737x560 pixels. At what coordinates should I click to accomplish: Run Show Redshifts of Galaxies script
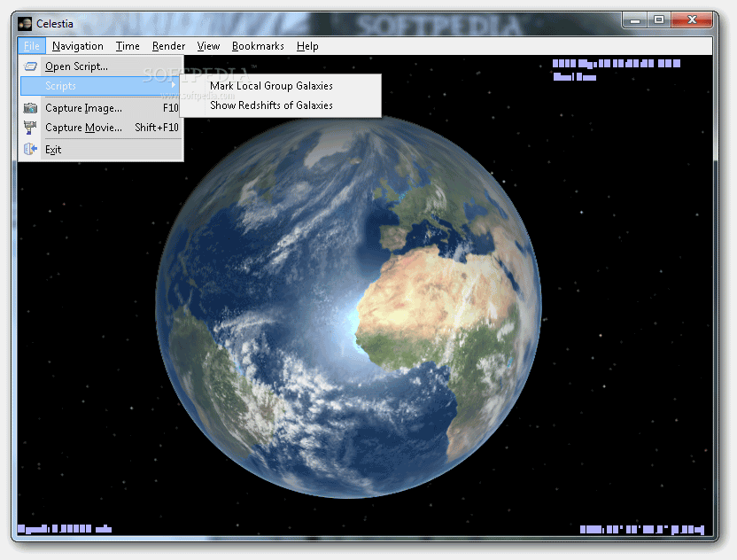point(281,105)
